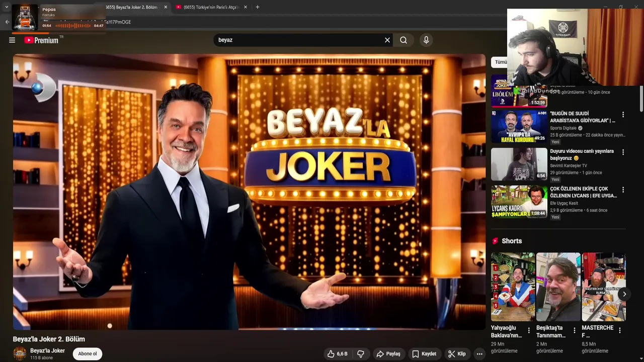The image size is (644, 362).
Task: Open the Beşiktaş'ta Tanınmam Short thumbnail
Action: 558,287
